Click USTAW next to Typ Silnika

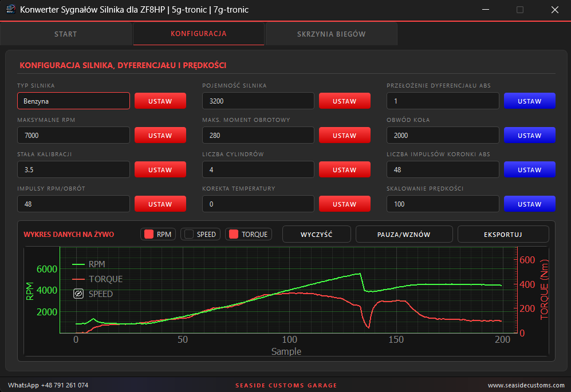click(160, 101)
